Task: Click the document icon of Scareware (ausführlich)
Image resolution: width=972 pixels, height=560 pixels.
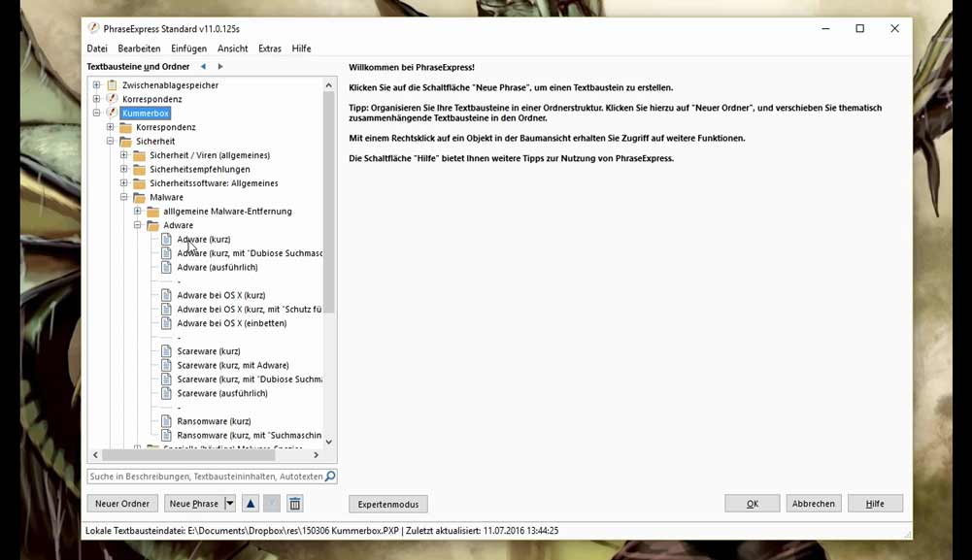Action: [166, 393]
